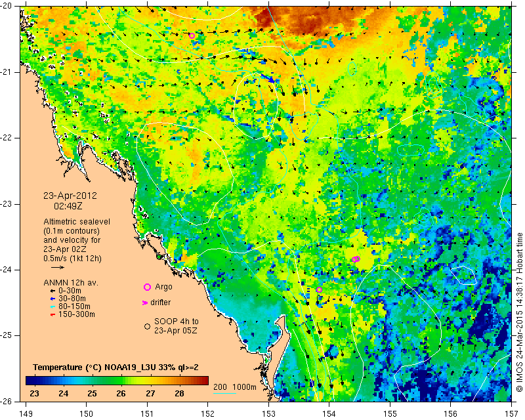Select the black 0-30m ANMN arrow symbol
The height and width of the screenshot is (420, 525).
(x=52, y=291)
